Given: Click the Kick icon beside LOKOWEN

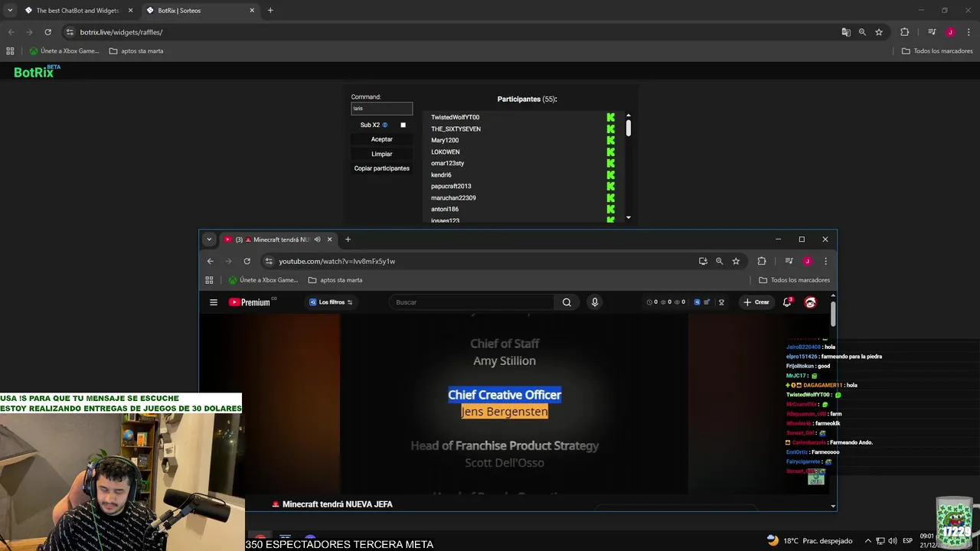Looking at the screenshot, I should point(611,152).
